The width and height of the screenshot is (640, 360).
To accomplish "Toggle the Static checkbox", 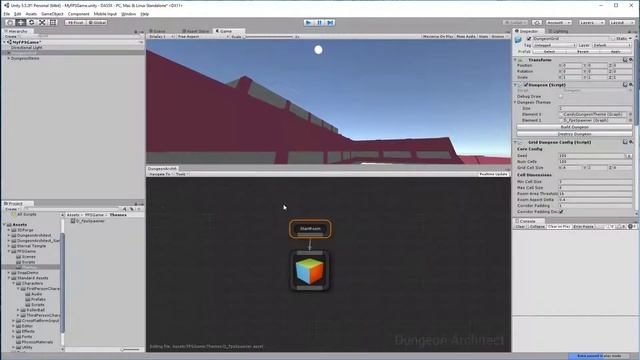I will [x=612, y=38].
